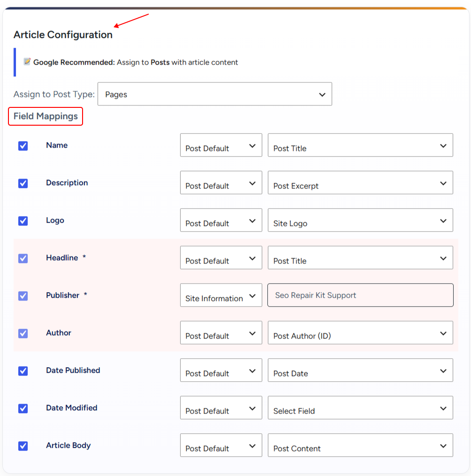Toggle the Date Published checkbox
This screenshot has height=476, width=471.
tap(23, 370)
